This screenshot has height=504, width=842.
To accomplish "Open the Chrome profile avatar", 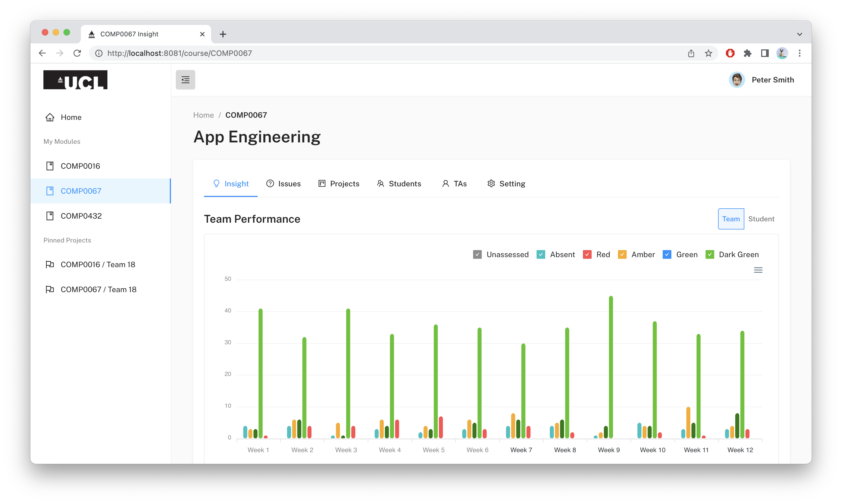I will coord(782,53).
